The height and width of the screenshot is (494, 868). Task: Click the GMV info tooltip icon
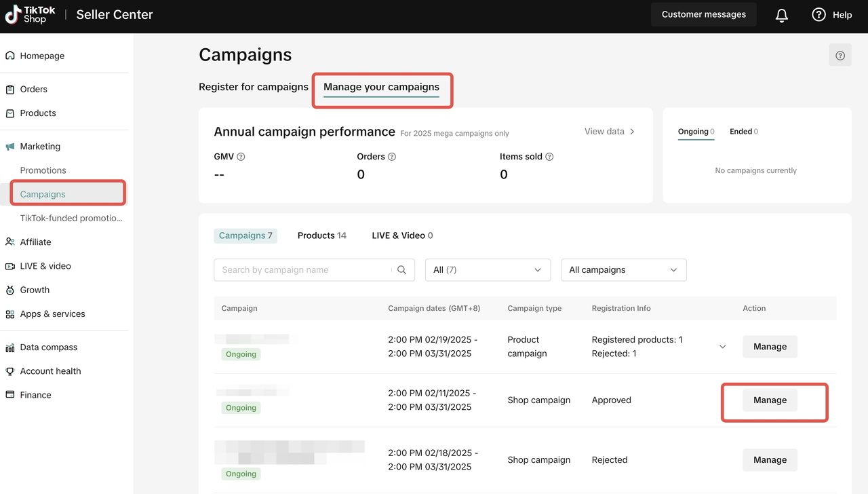[241, 157]
